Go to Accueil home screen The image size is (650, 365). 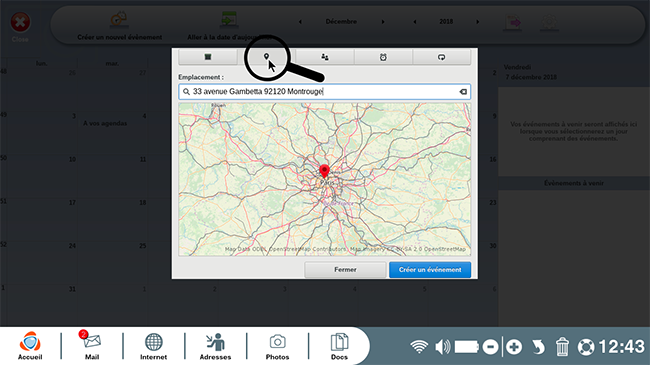(x=30, y=345)
